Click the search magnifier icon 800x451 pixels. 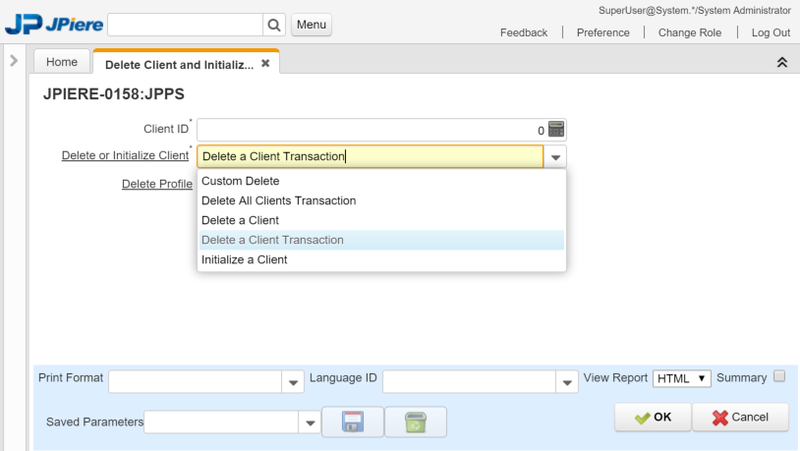[274, 25]
